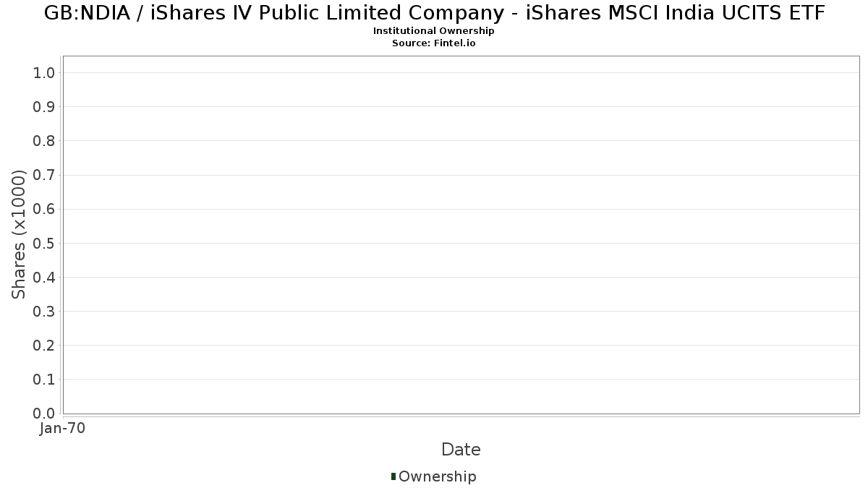Click the GB:NDIA iShares MSCI India chart title
The width and height of the screenshot is (868, 488).
click(x=434, y=13)
